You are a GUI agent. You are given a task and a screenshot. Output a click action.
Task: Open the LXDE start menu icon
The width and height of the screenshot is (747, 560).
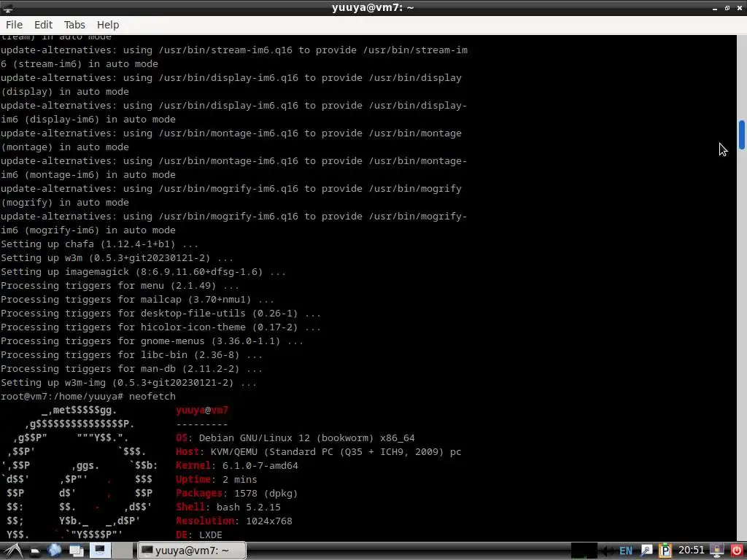12,551
